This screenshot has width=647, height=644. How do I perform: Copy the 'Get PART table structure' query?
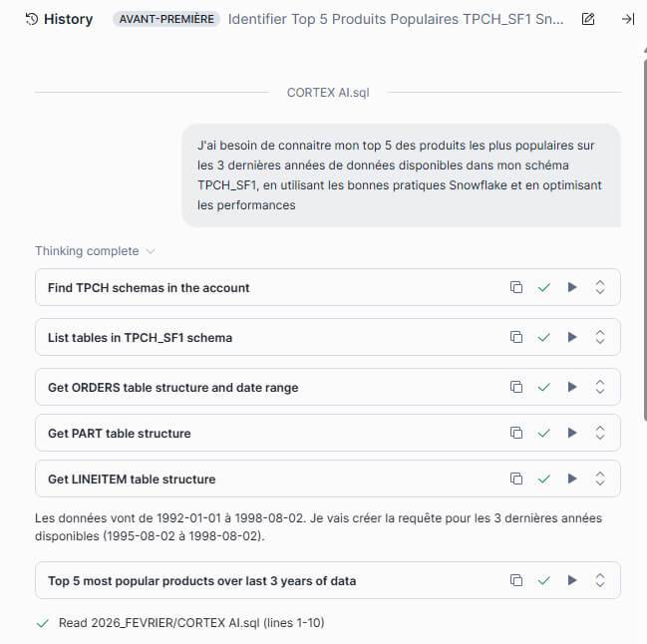click(x=516, y=433)
